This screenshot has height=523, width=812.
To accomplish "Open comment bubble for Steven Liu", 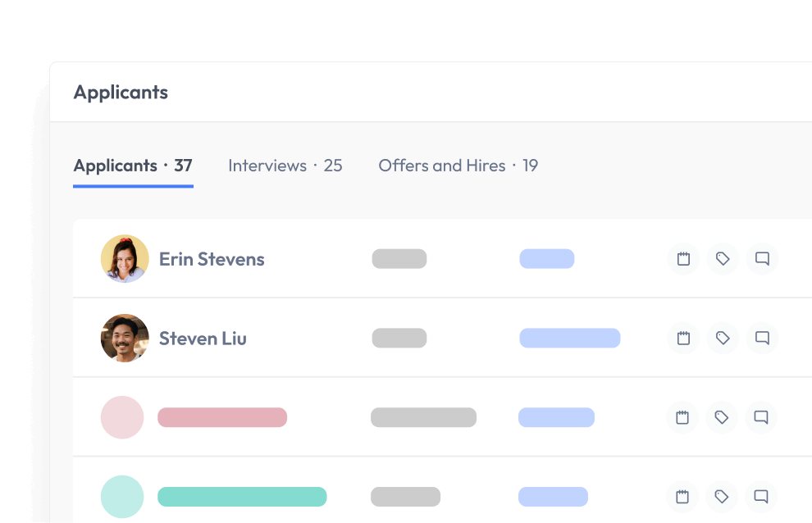I will [x=761, y=338].
